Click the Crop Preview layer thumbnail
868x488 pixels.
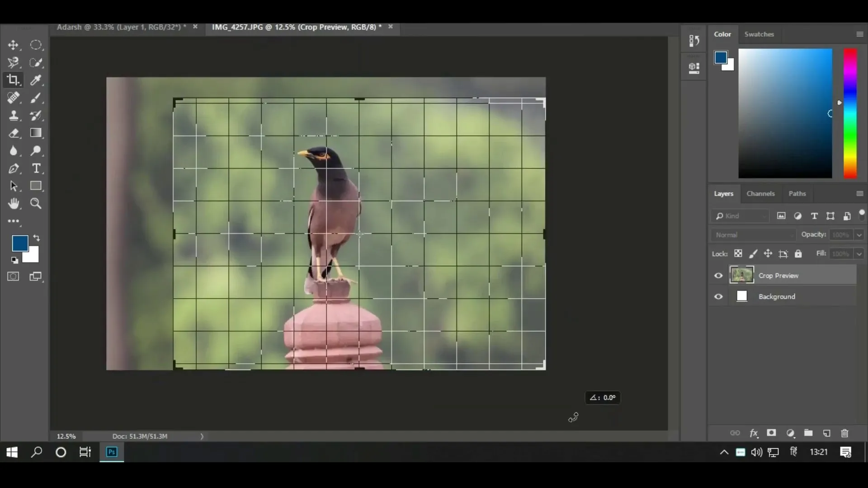coord(741,275)
